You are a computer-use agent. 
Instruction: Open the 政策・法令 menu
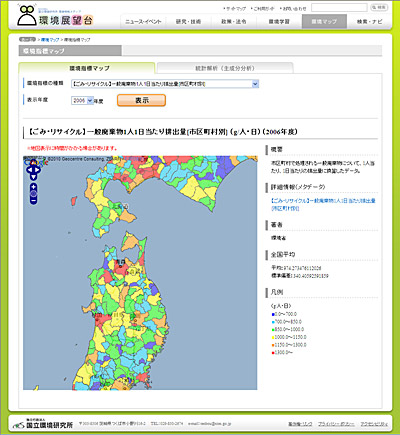coord(234,22)
